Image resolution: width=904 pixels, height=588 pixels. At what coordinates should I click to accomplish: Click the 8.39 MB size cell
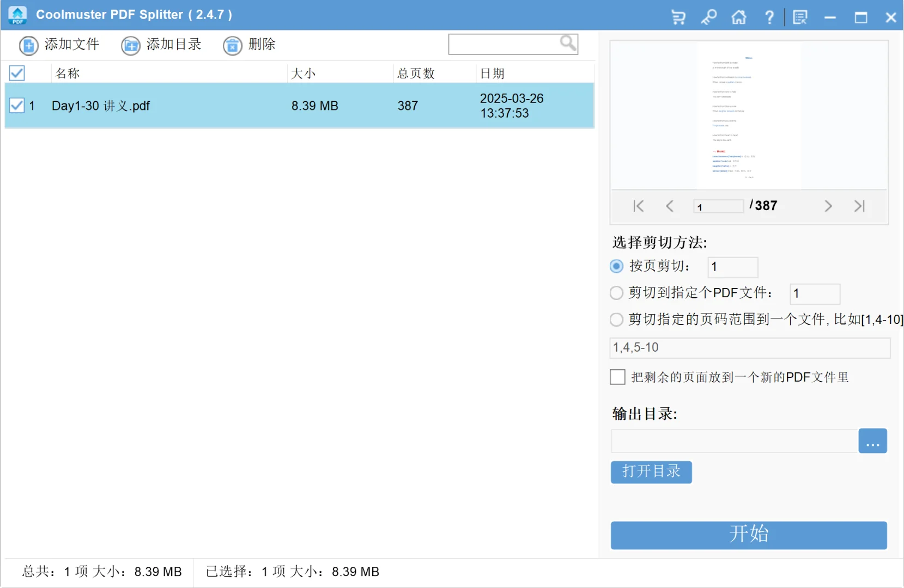(x=315, y=106)
